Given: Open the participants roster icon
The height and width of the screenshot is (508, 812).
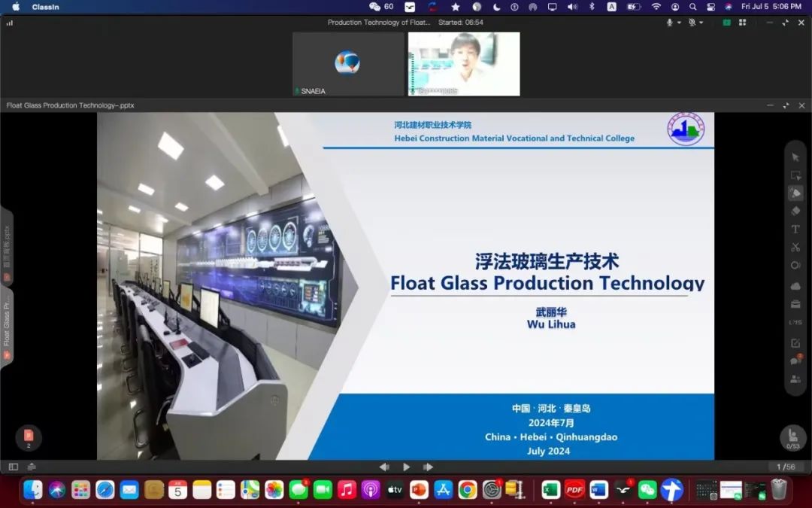Looking at the screenshot, I should tap(795, 379).
